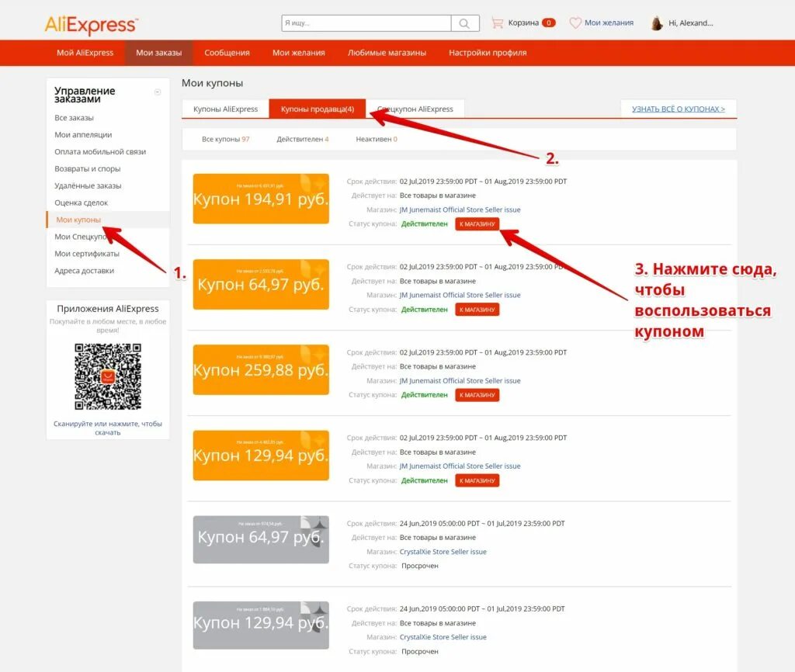Click the AliExpress app QR code
Viewport: 795px width, 672px height.
(x=108, y=376)
